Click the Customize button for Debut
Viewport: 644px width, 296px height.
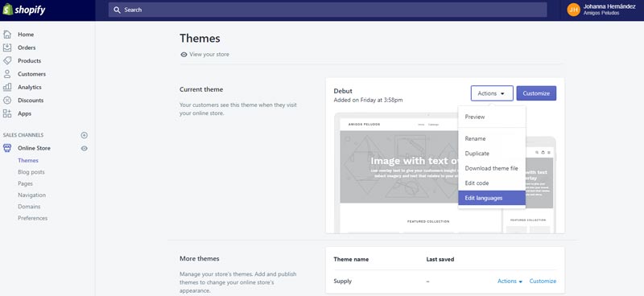[x=536, y=93]
